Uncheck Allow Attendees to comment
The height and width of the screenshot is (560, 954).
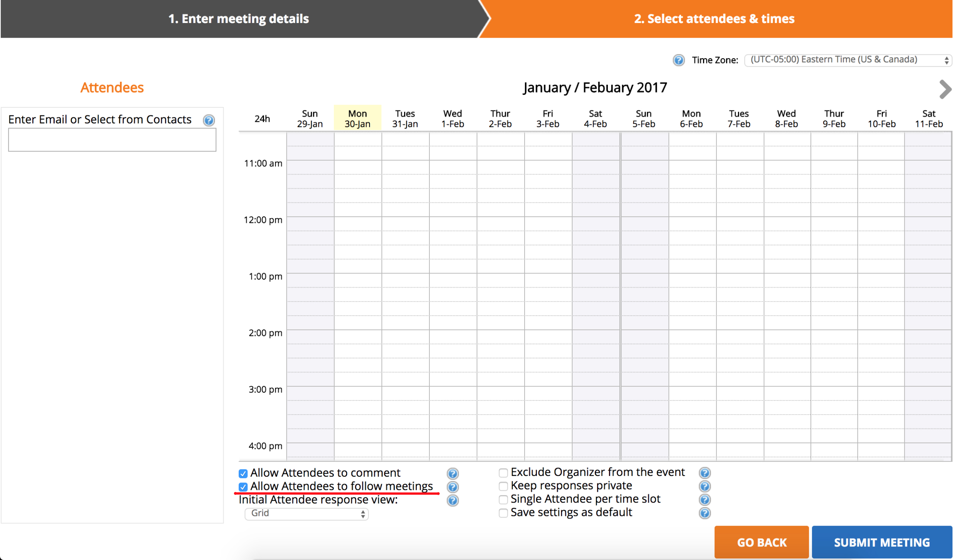tap(243, 473)
